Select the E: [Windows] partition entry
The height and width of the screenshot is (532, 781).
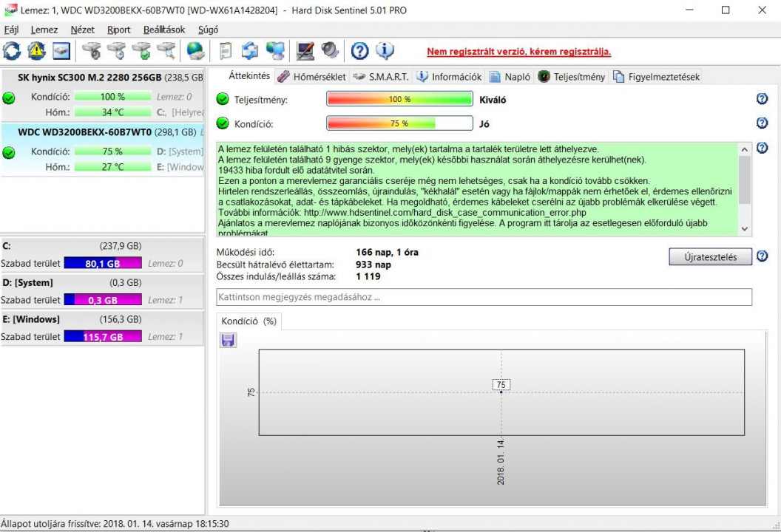102,328
